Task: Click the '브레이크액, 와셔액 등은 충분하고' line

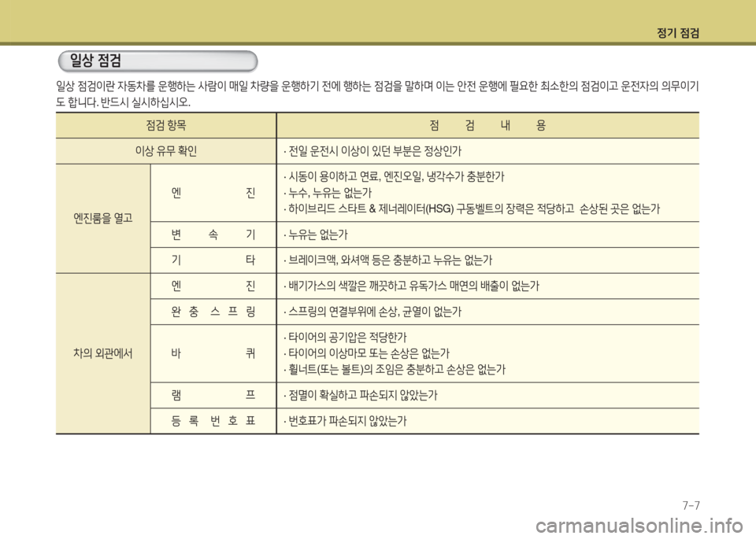Action: 387,260
